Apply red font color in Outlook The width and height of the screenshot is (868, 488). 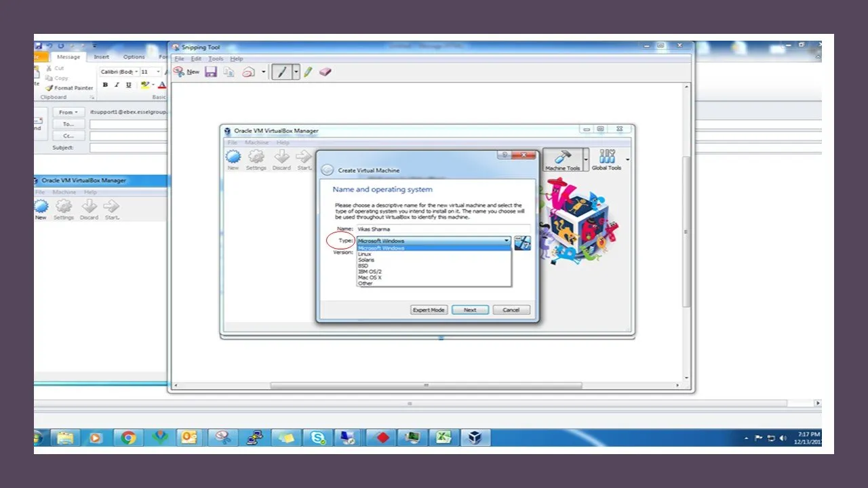[161, 85]
